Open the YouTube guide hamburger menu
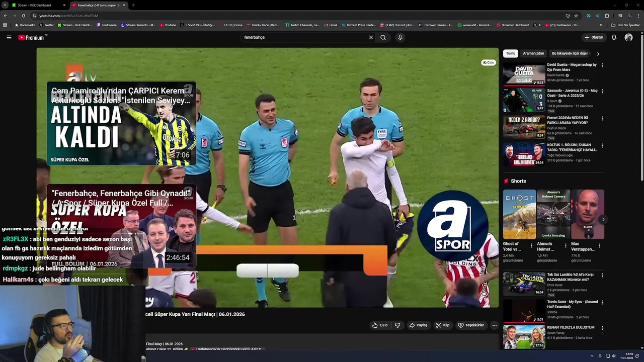This screenshot has height=362, width=644. click(9, 37)
